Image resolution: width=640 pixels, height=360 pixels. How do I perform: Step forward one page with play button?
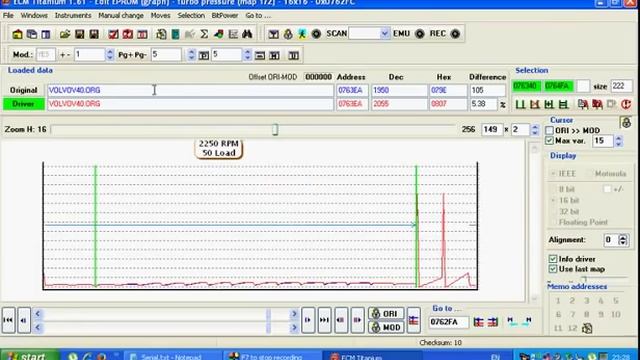click(x=308, y=320)
